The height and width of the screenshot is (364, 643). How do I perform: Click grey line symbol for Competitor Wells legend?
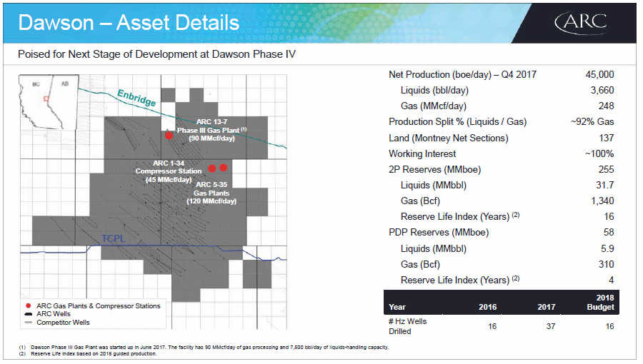pos(29,322)
